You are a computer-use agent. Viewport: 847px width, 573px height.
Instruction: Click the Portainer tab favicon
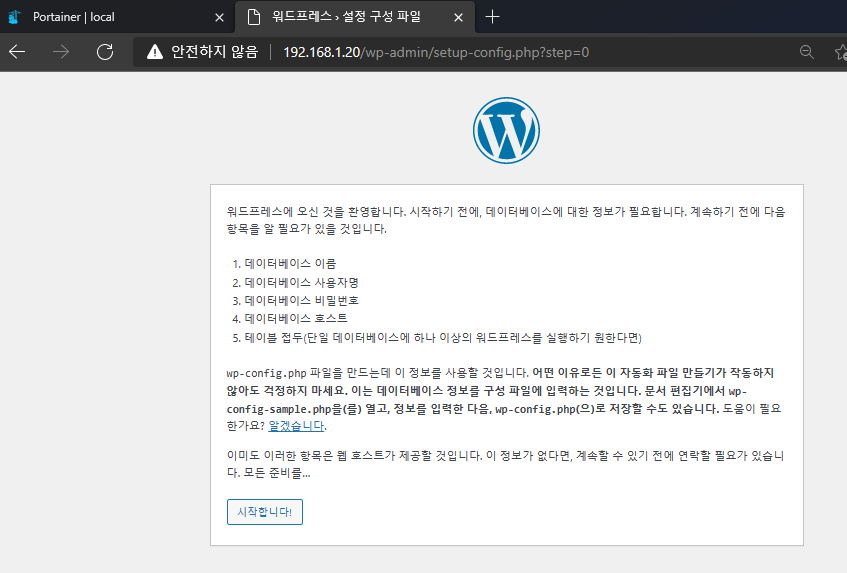point(15,17)
